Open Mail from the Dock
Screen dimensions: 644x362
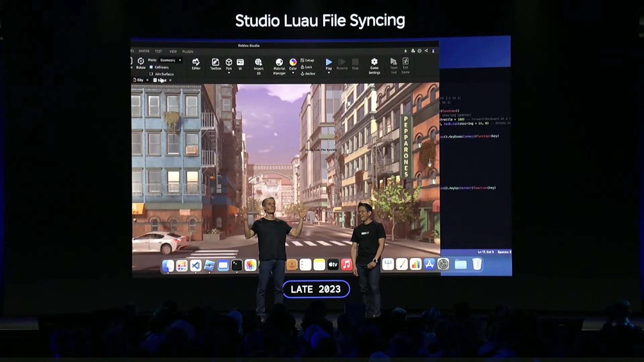(223, 266)
